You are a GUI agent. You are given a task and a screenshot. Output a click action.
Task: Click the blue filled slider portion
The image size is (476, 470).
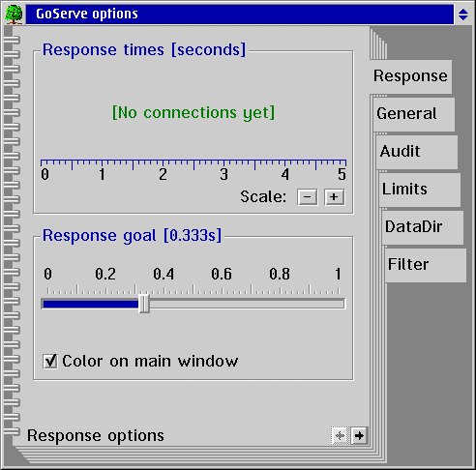[91, 304]
